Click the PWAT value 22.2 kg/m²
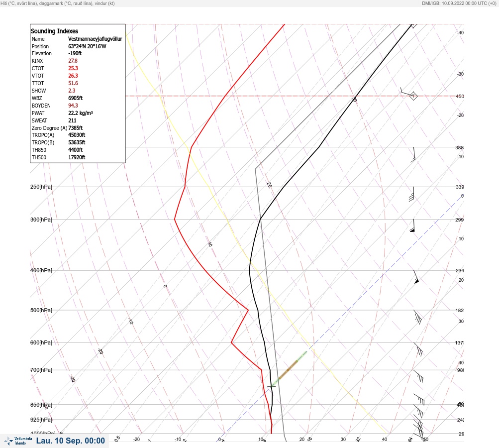 (x=81, y=113)
